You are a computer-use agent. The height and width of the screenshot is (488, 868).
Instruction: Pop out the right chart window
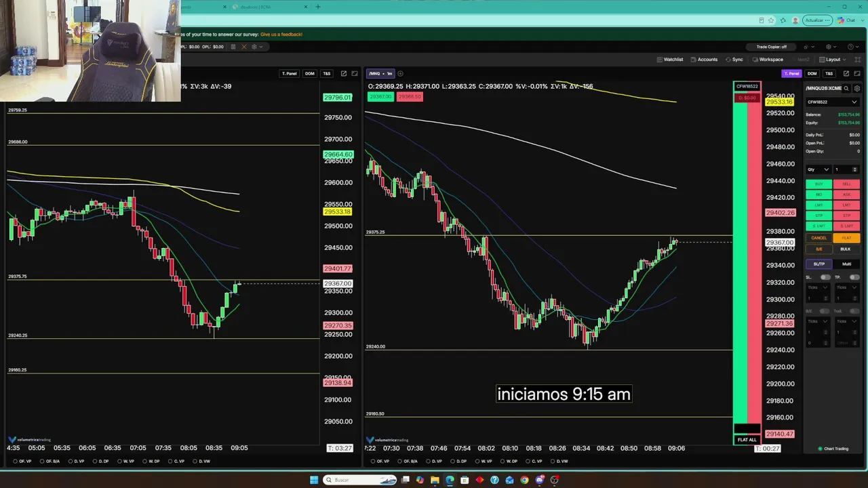coord(846,73)
